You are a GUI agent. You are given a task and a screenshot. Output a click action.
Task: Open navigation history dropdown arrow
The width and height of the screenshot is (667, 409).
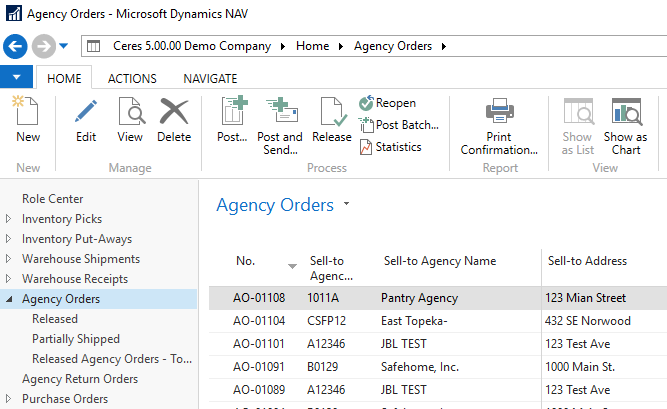[63, 46]
